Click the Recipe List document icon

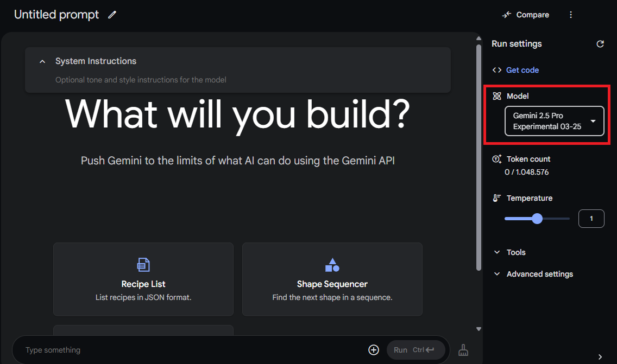point(143,265)
